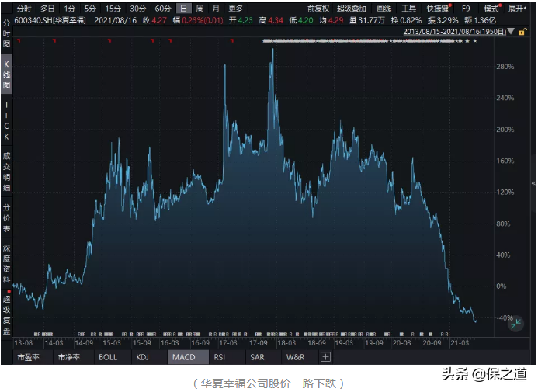This screenshot has height=392, width=538.
Task: Click the 振 3.29% amplitude value
Action: [443, 20]
